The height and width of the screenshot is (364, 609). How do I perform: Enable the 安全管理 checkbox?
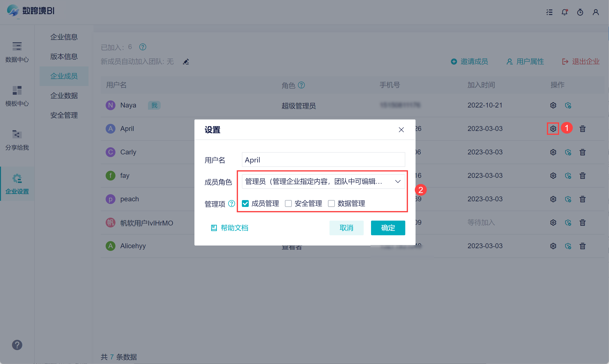pos(288,203)
